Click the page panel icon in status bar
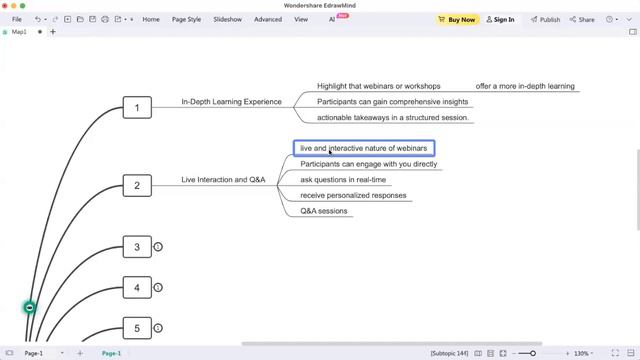640x360 pixels. point(9,353)
